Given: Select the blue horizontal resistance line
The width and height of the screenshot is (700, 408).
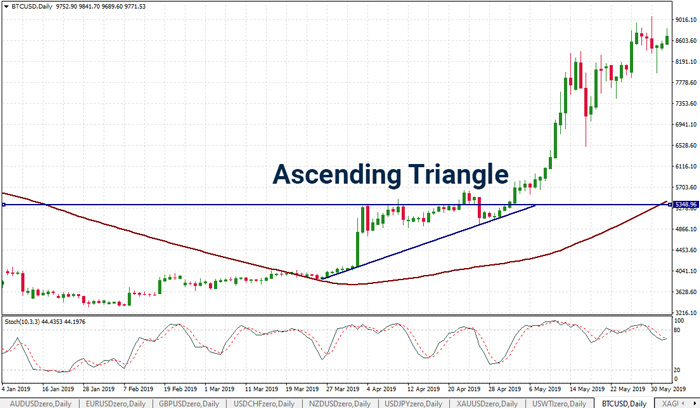Looking at the screenshot, I should (x=200, y=205).
